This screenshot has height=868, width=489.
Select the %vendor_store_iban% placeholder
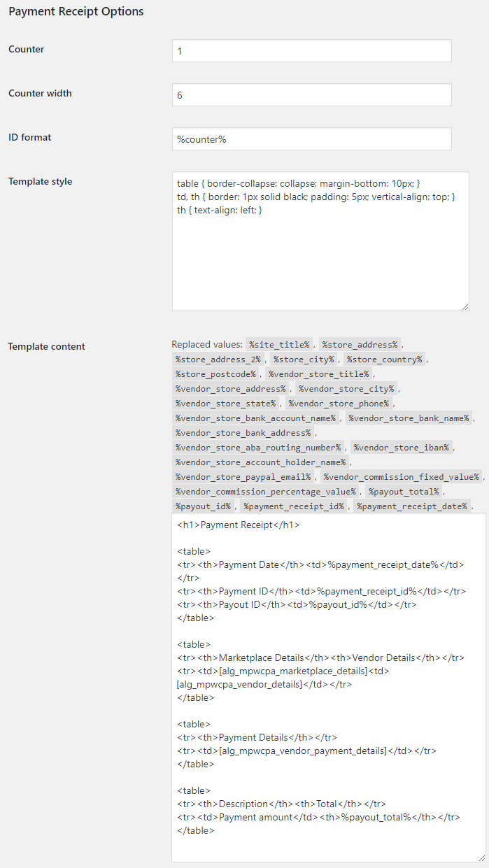point(402,447)
